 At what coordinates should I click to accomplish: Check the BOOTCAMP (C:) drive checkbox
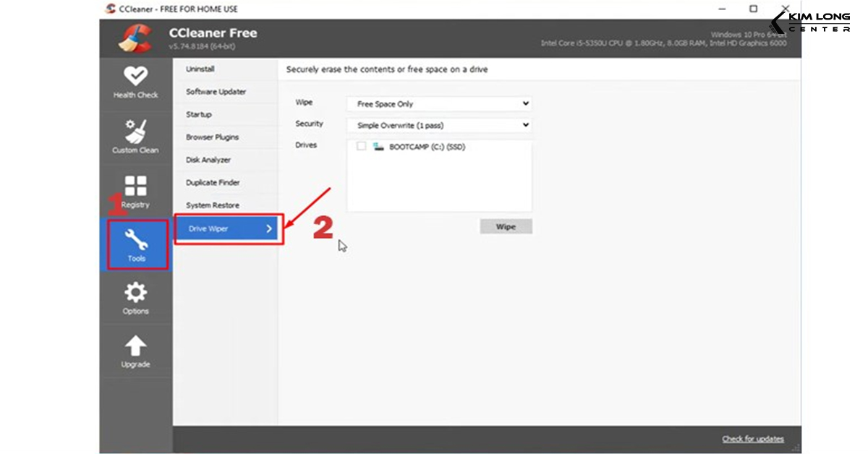pyautogui.click(x=361, y=147)
